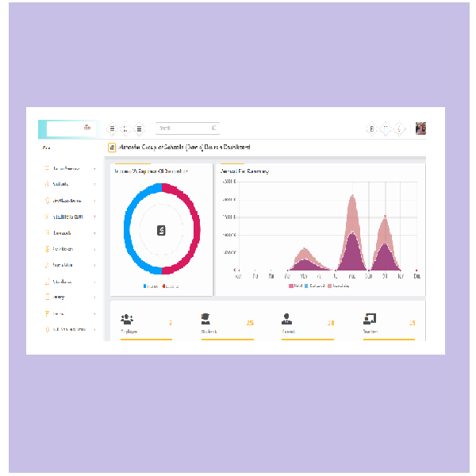
Task: Toggle the Income legend in the donut chart
Action: pos(150,286)
